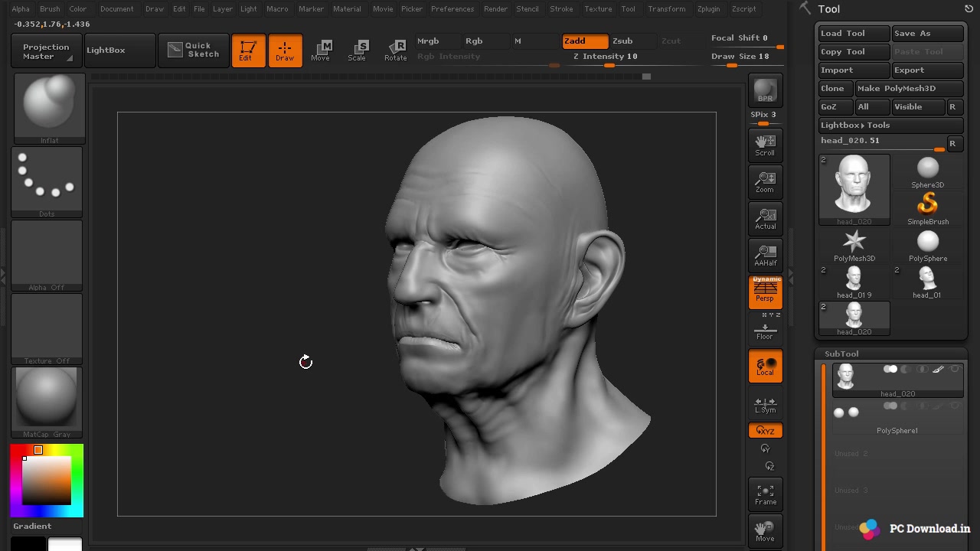This screenshot has width=980, height=551.
Task: Toggle L.Sym local symmetry
Action: click(x=765, y=405)
